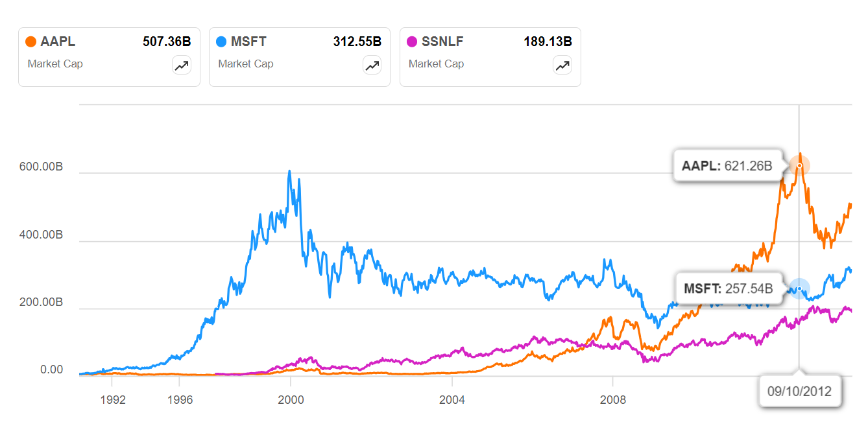This screenshot has height=422, width=868.
Task: Click the blue MSFT legend dot
Action: (221, 42)
